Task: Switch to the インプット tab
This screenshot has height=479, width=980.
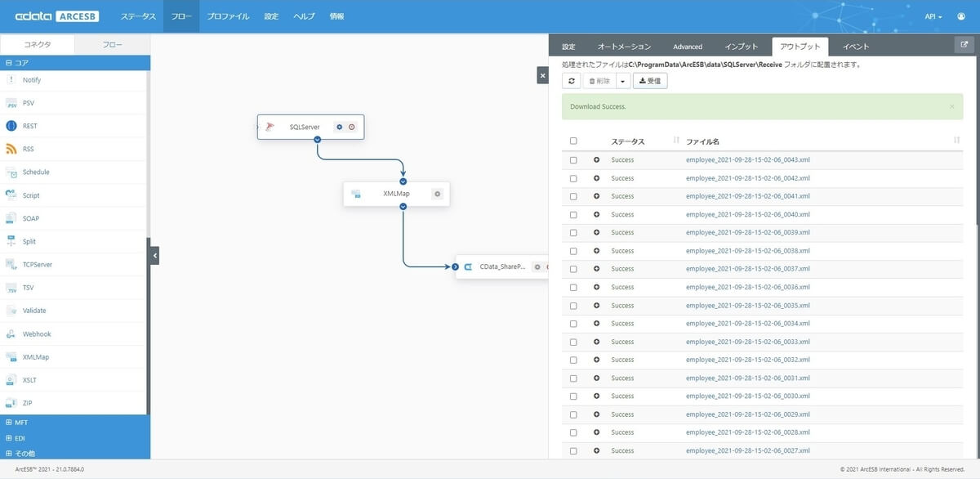Action: 742,47
